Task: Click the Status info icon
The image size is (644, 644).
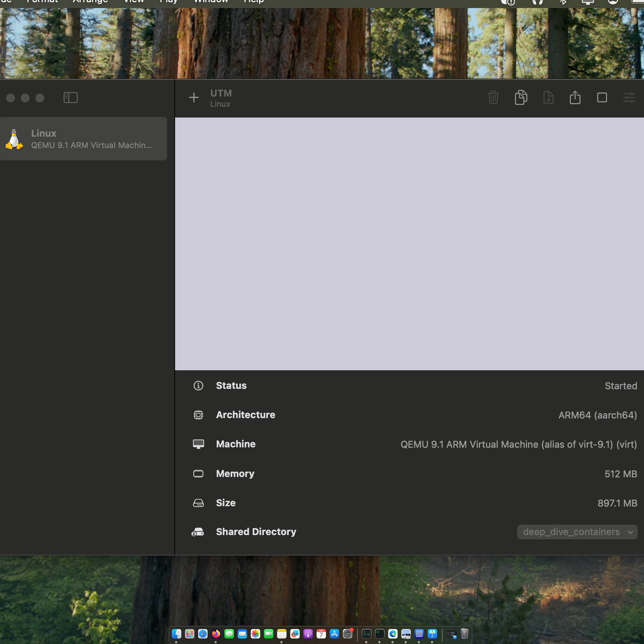Action: point(198,386)
